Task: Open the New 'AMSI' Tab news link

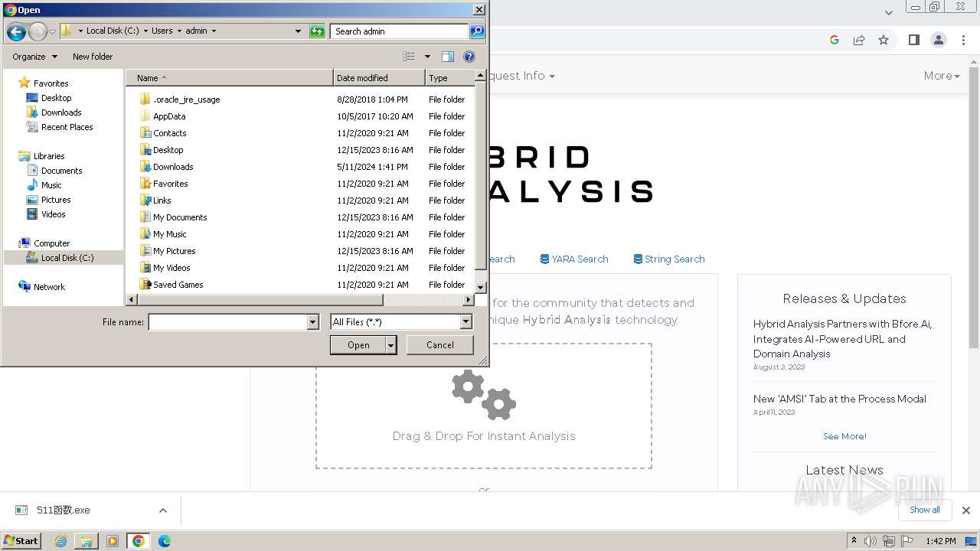Action: tap(840, 399)
